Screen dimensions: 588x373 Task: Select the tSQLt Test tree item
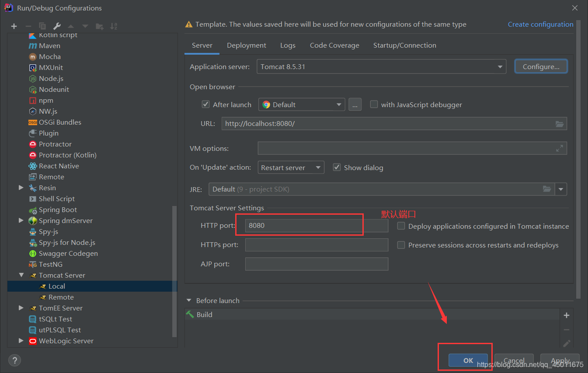(x=92, y=319)
